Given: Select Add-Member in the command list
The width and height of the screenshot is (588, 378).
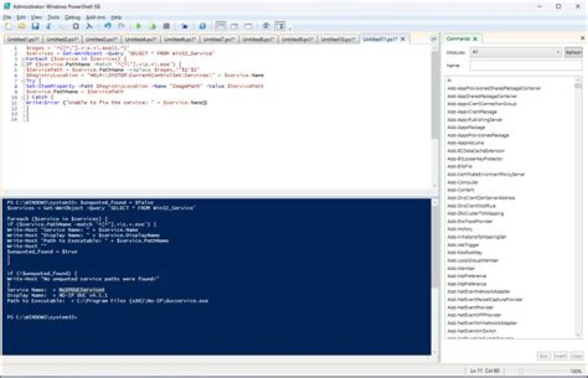Looking at the screenshot, I should click(x=461, y=269).
